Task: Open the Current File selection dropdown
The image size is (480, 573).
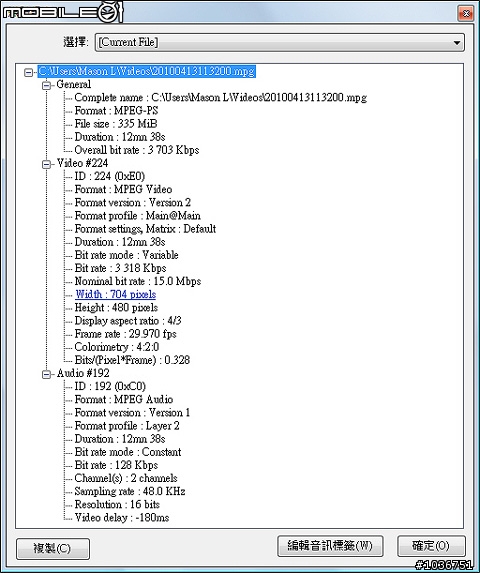Action: tap(280, 42)
